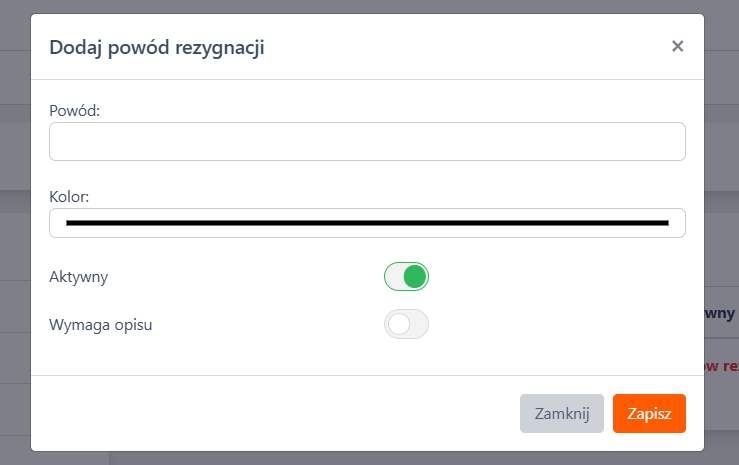739x465 pixels.
Task: Click the Powód text input field
Action: coord(367,141)
